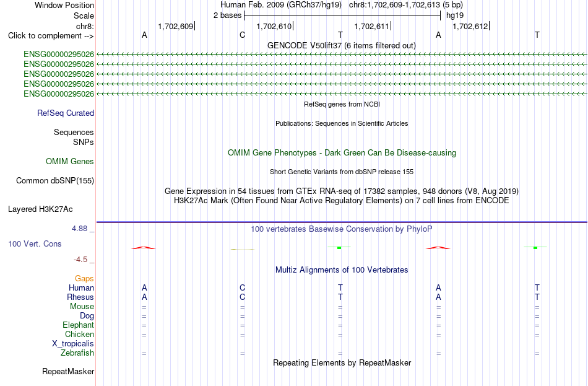This screenshot has width=588, height=386.
Task: Select the X_tropicalis alignment row label
Action: coord(73,344)
